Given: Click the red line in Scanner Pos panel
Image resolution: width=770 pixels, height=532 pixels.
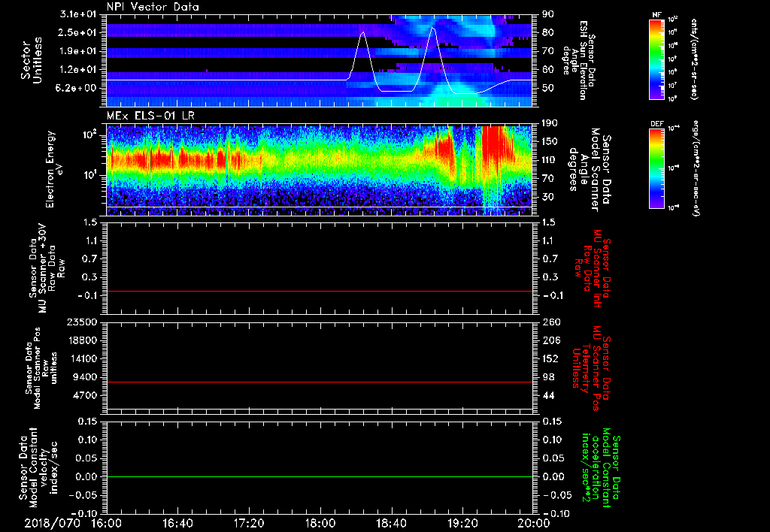Looking at the screenshot, I should tap(320, 382).
